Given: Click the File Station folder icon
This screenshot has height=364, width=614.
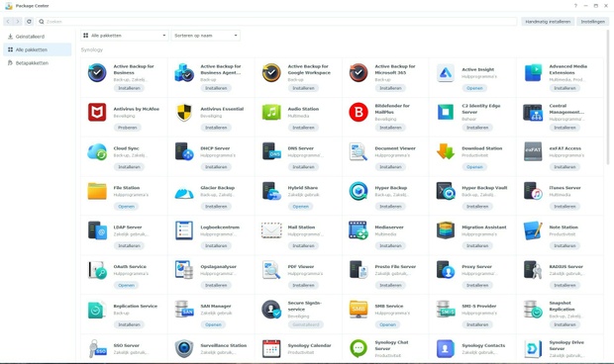Looking at the screenshot, I should [97, 191].
